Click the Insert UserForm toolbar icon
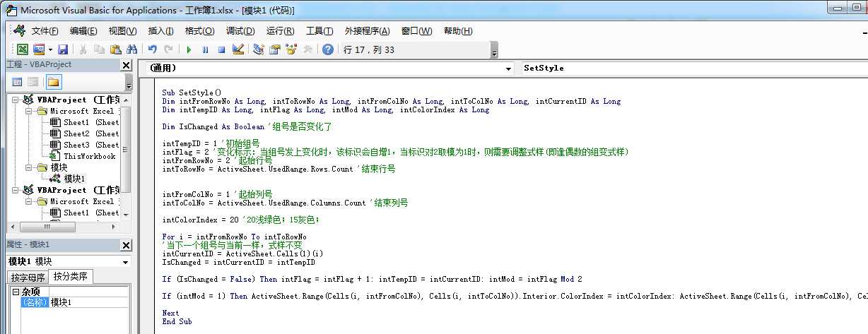 (37, 49)
